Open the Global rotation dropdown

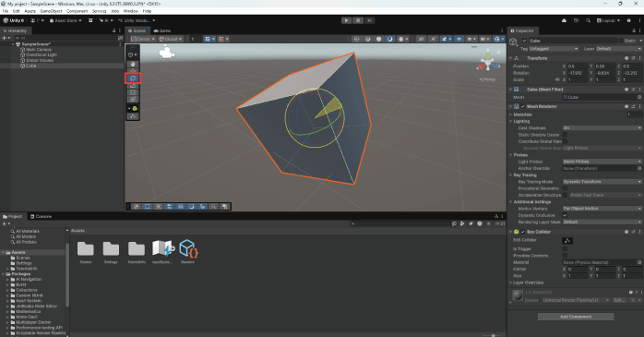coord(171,39)
